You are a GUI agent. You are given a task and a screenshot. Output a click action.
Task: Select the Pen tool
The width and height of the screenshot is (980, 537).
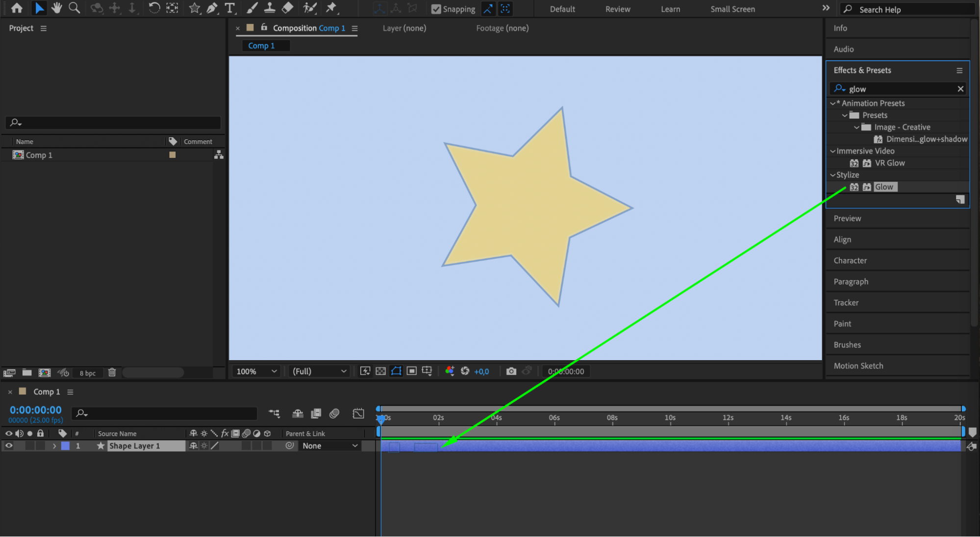coord(212,8)
